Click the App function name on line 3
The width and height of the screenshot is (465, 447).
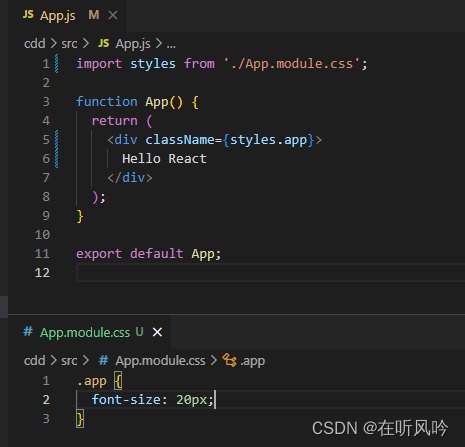pyautogui.click(x=157, y=102)
